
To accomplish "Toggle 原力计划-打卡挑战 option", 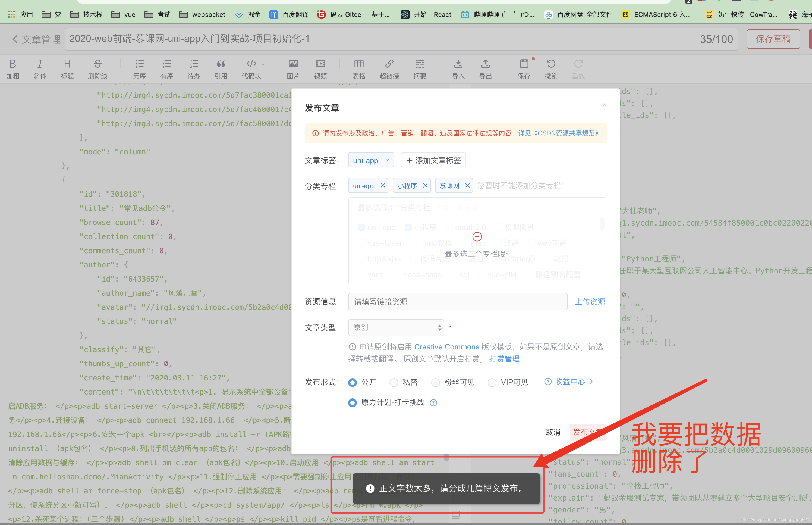I will pos(353,403).
